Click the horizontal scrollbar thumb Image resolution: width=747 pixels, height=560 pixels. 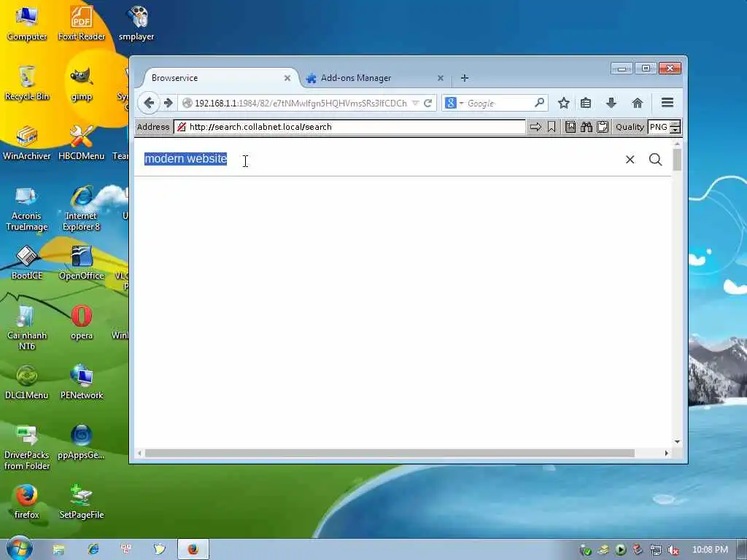pyautogui.click(x=390, y=453)
